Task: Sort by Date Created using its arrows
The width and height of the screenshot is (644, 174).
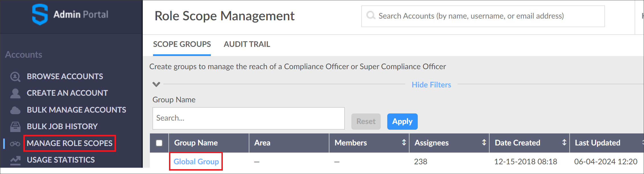Action: pos(564,143)
